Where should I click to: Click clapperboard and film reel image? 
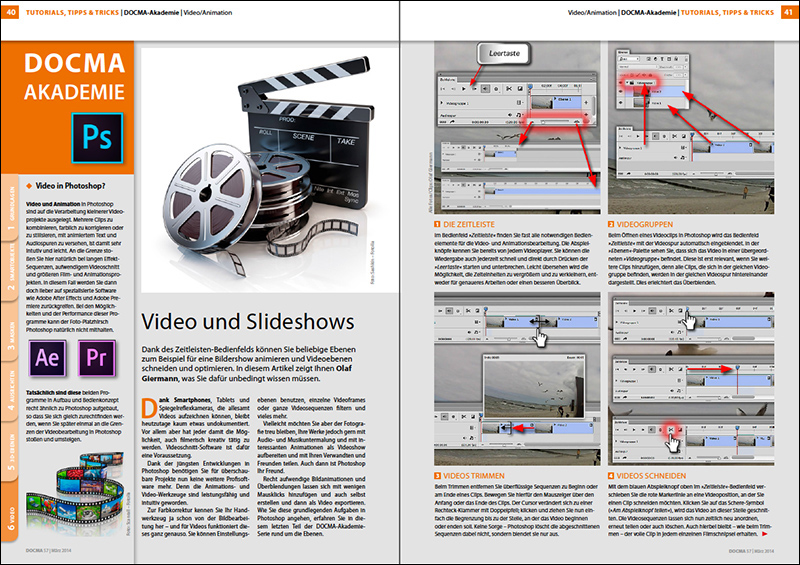point(268,169)
